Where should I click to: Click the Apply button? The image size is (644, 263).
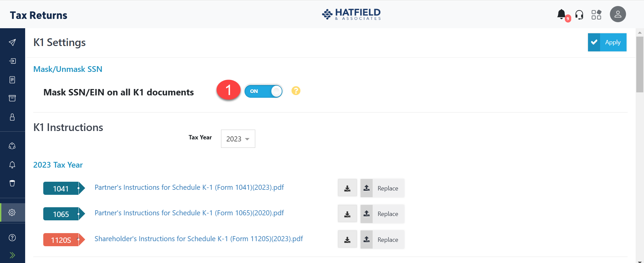pos(607,42)
